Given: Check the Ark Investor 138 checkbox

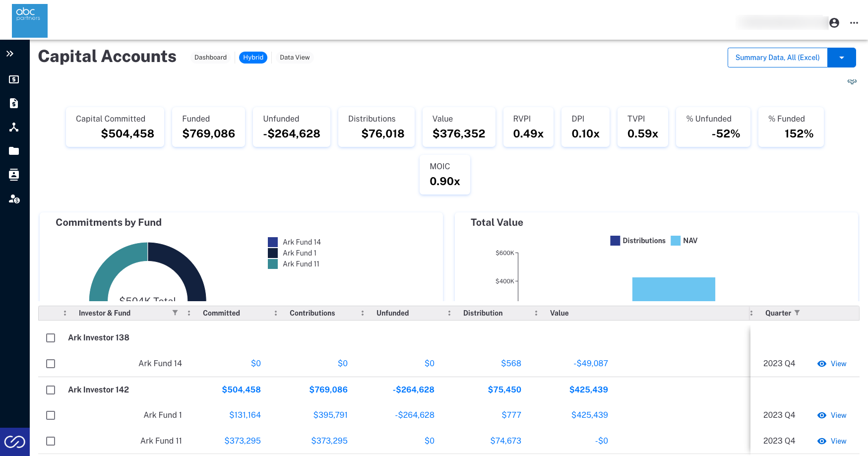Looking at the screenshot, I should pos(51,338).
